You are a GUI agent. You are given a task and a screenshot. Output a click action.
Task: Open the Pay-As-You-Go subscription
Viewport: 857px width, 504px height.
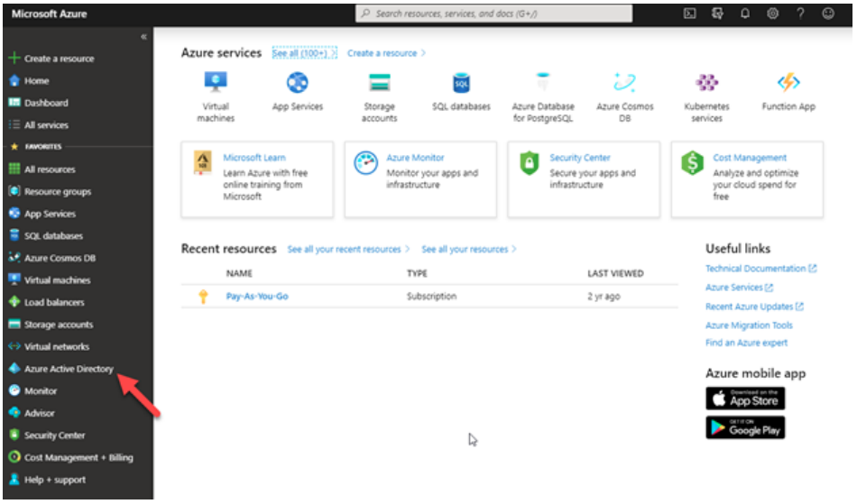pyautogui.click(x=257, y=297)
